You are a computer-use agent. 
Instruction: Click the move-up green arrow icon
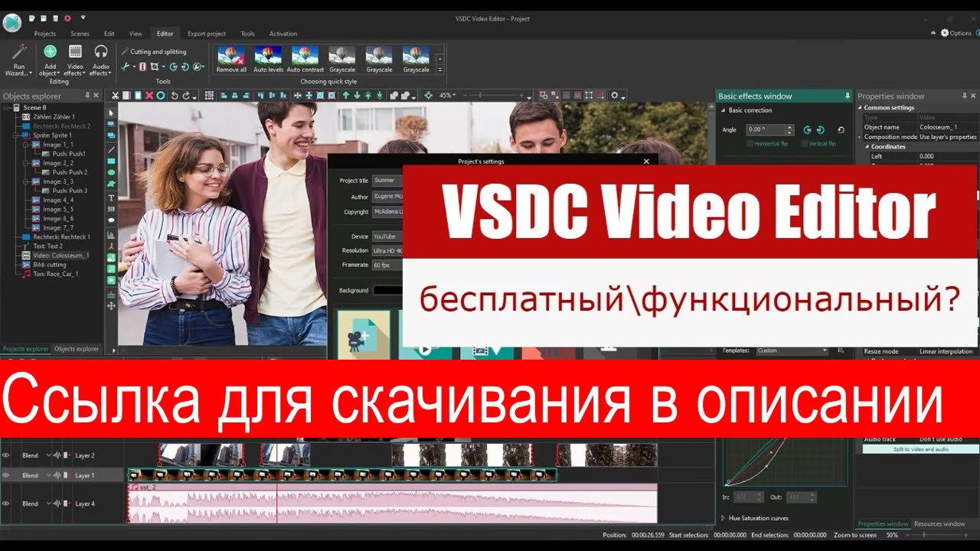346,96
